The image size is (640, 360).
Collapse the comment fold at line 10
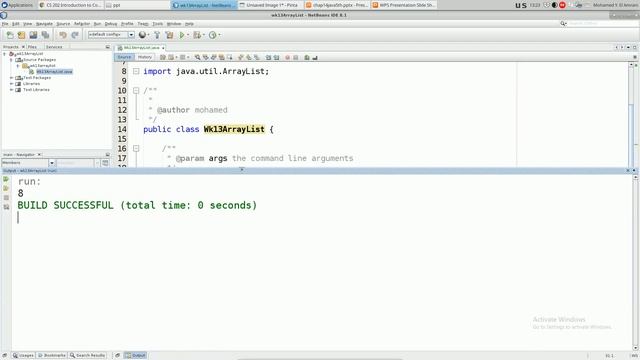click(x=136, y=91)
